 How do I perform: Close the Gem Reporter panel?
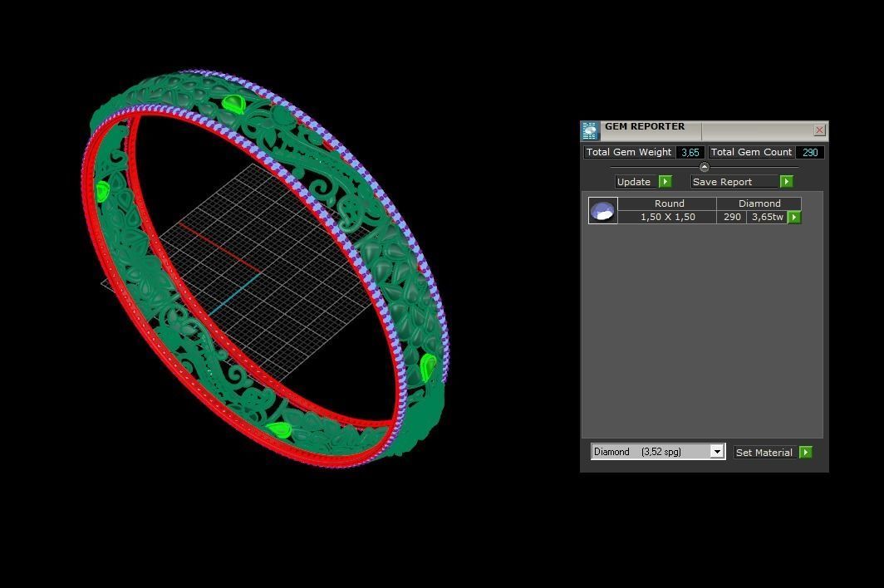coord(820,130)
